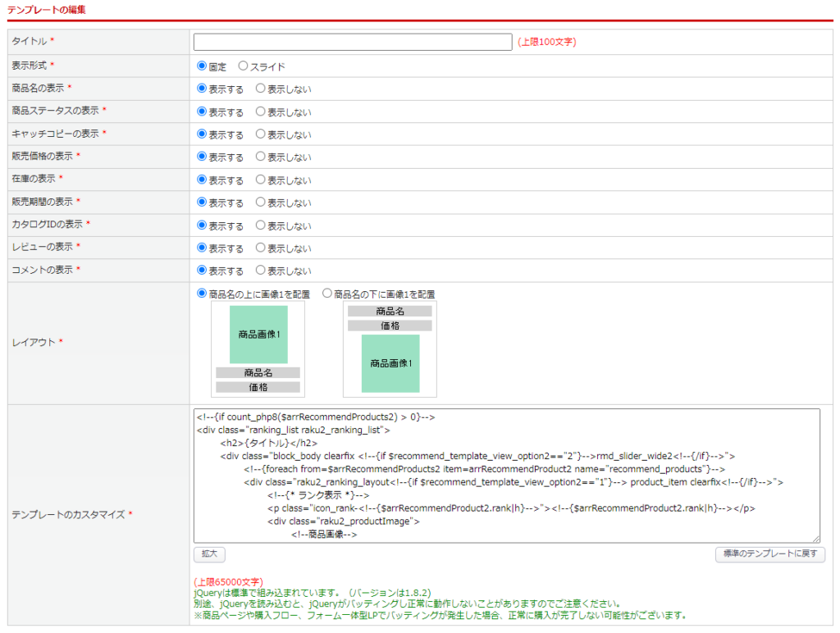Click the image-below-name layout preview thumbnail
This screenshot has width=840, height=633.
(390, 348)
